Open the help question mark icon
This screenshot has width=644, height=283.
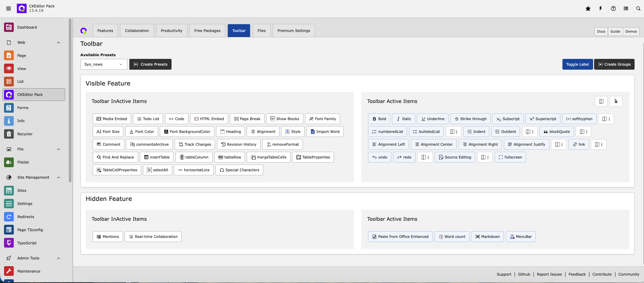click(x=613, y=9)
